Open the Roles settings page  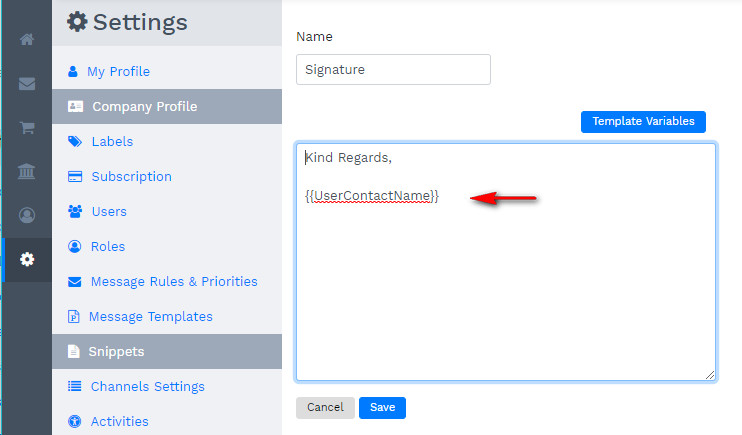107,247
